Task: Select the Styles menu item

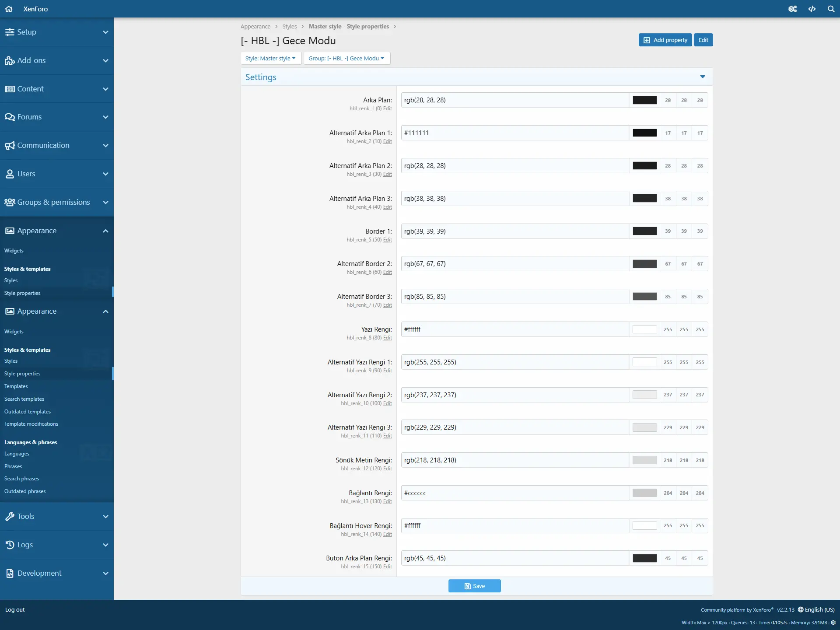Action: pos(10,280)
